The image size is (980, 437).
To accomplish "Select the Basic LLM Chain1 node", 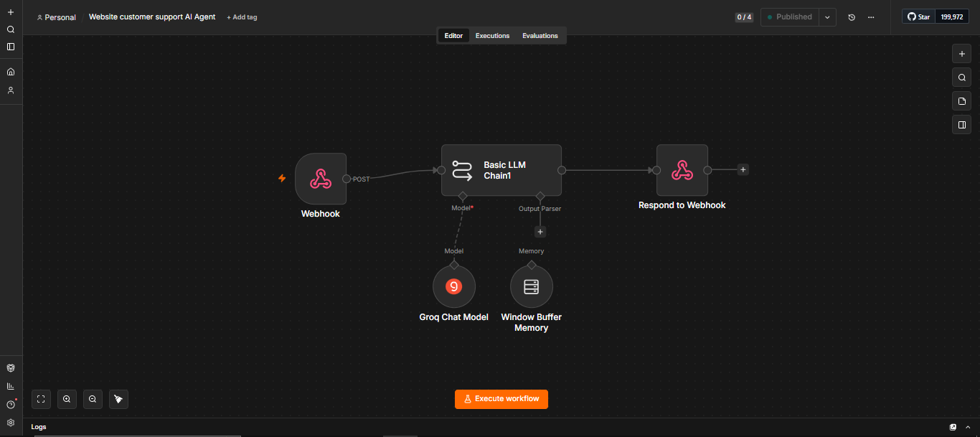I will (x=501, y=170).
